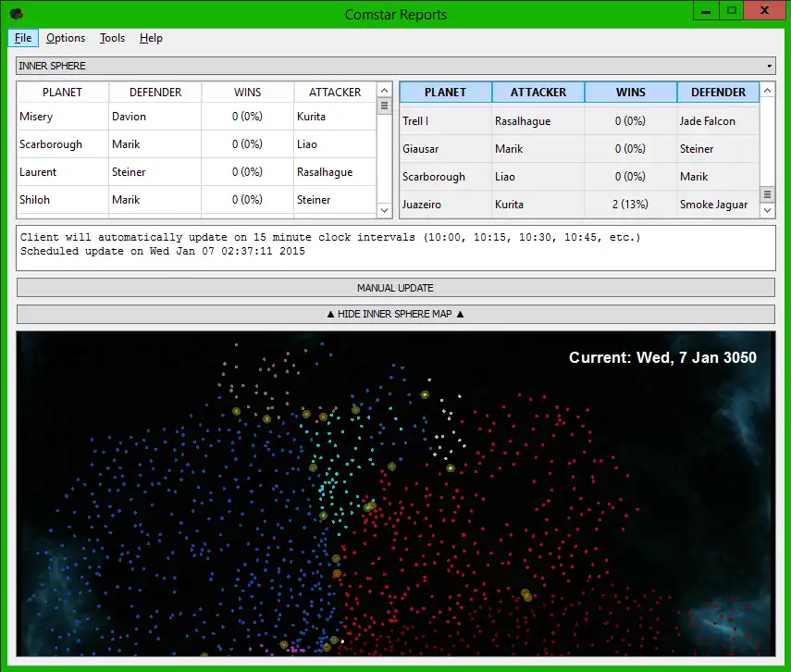Select Shiloh planet cell
The image size is (791, 672).
pyautogui.click(x=63, y=200)
